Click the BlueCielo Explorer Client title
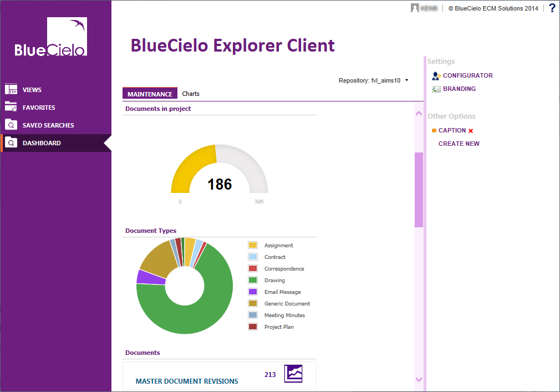 232,45
